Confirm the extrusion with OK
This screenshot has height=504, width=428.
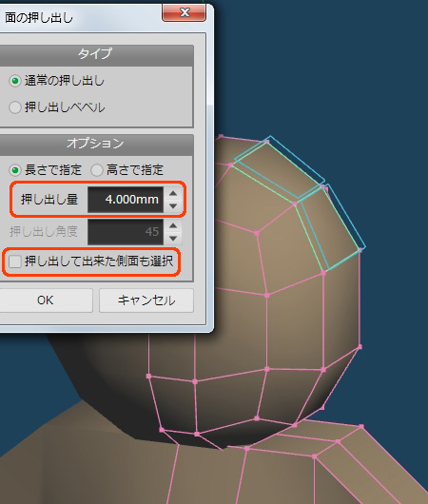point(46,300)
